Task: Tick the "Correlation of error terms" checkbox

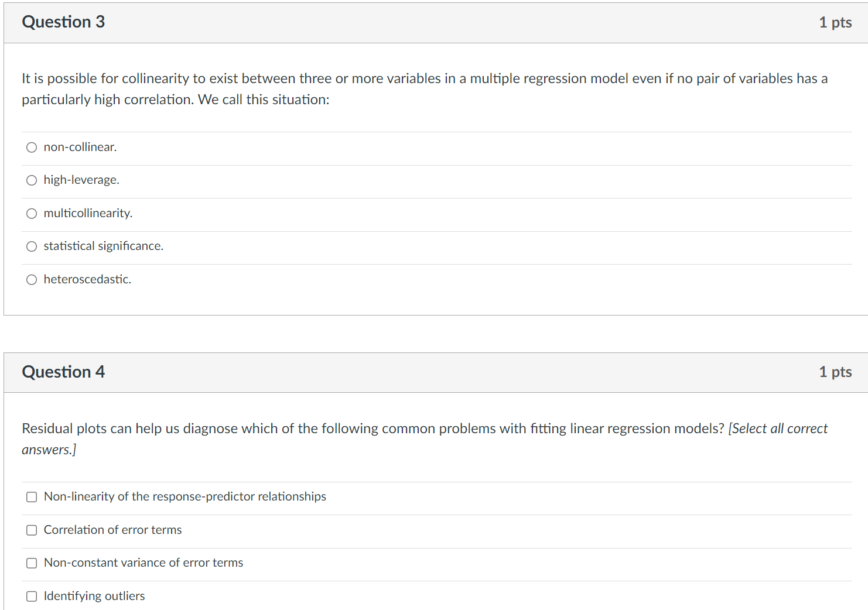Action: 32,530
